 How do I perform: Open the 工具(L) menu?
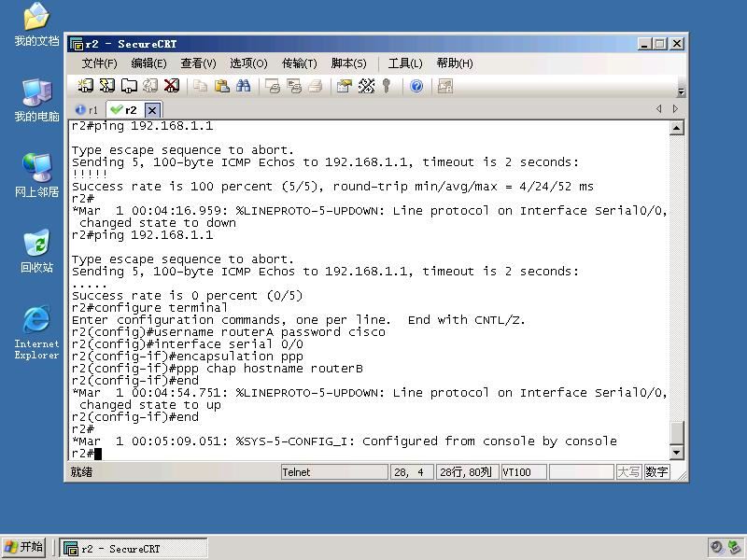coord(405,63)
